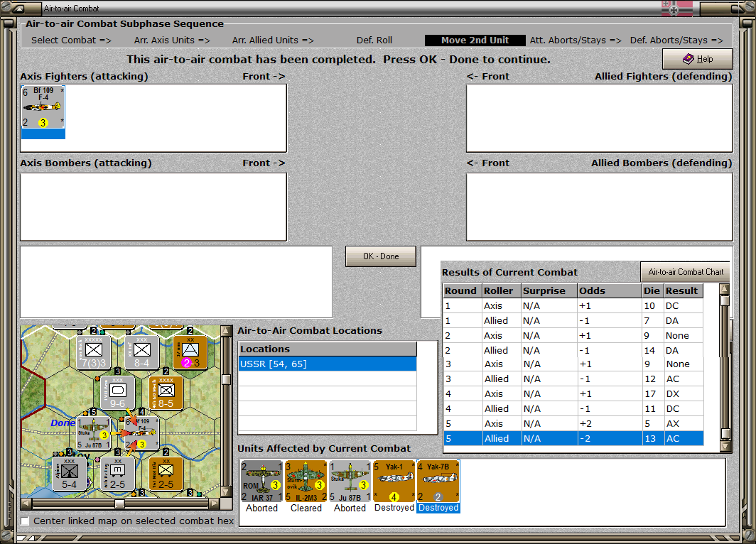Pick the Ju 87B counter marked Aborted
Viewport: 756px width, 544px height.
click(350, 482)
